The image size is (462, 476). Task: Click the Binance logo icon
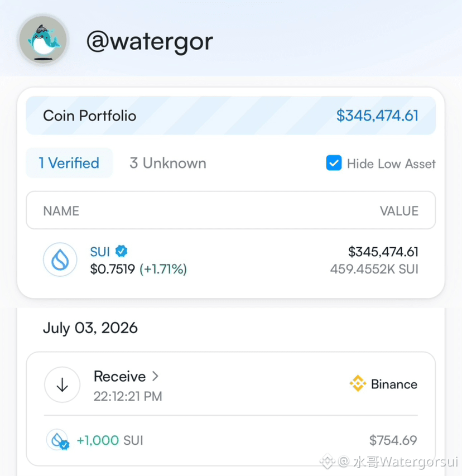click(x=358, y=383)
